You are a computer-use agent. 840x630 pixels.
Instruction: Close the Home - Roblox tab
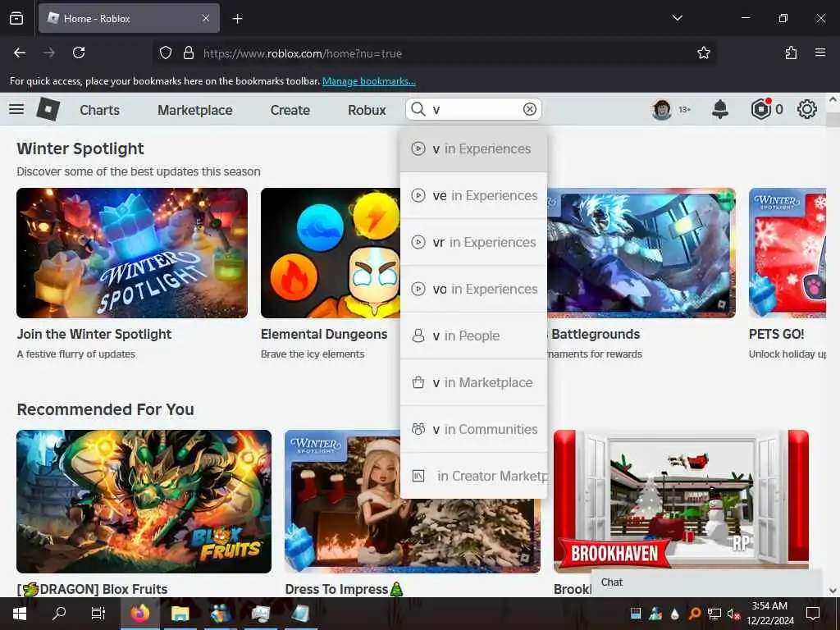tap(206, 18)
